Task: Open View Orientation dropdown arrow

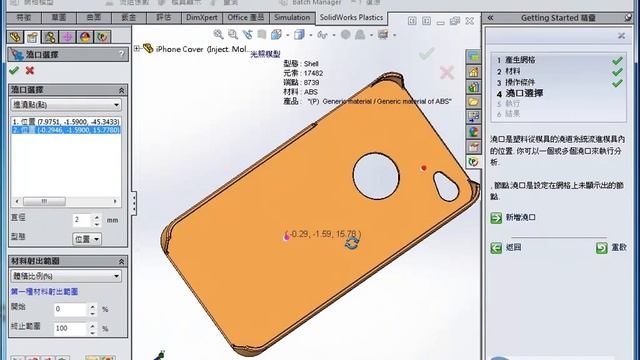Action: (x=288, y=36)
